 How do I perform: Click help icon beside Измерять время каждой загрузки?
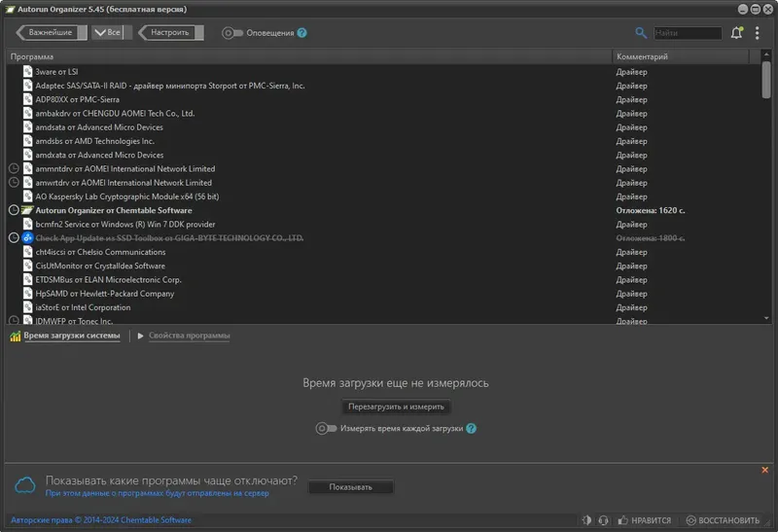471,428
